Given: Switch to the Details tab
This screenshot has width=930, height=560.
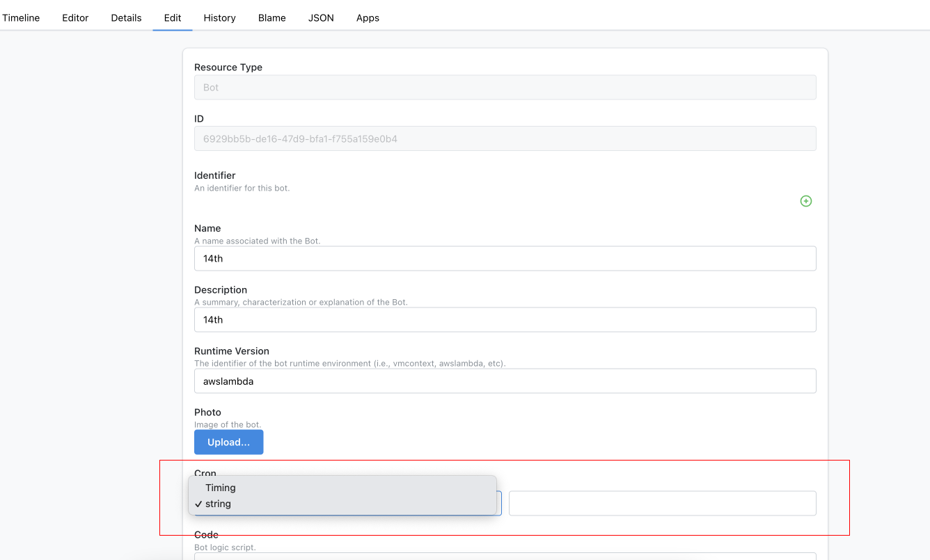Looking at the screenshot, I should point(125,17).
